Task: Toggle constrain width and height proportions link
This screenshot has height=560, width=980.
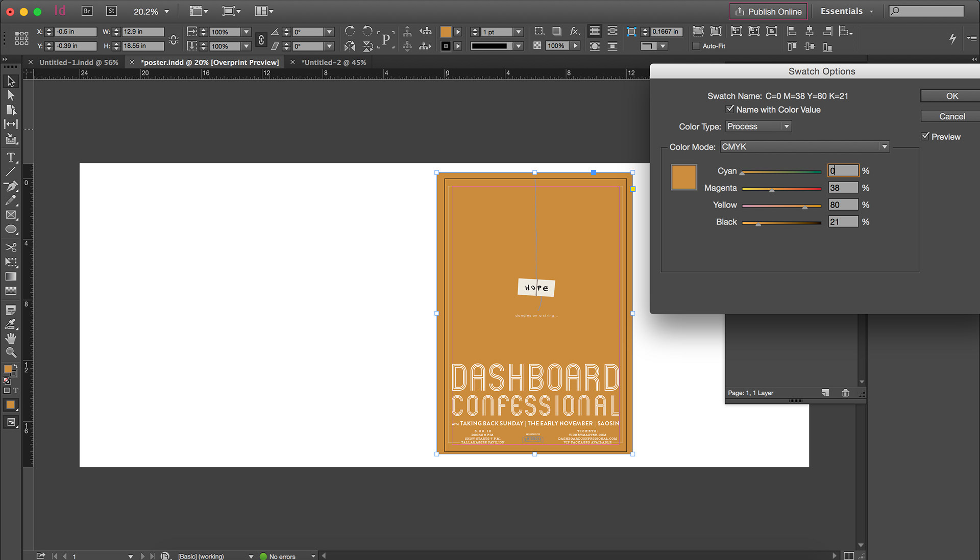Action: [x=174, y=39]
